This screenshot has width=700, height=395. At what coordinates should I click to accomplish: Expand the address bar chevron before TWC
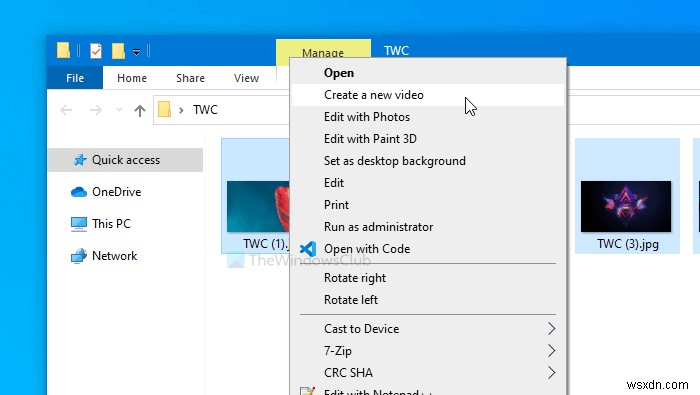point(181,110)
